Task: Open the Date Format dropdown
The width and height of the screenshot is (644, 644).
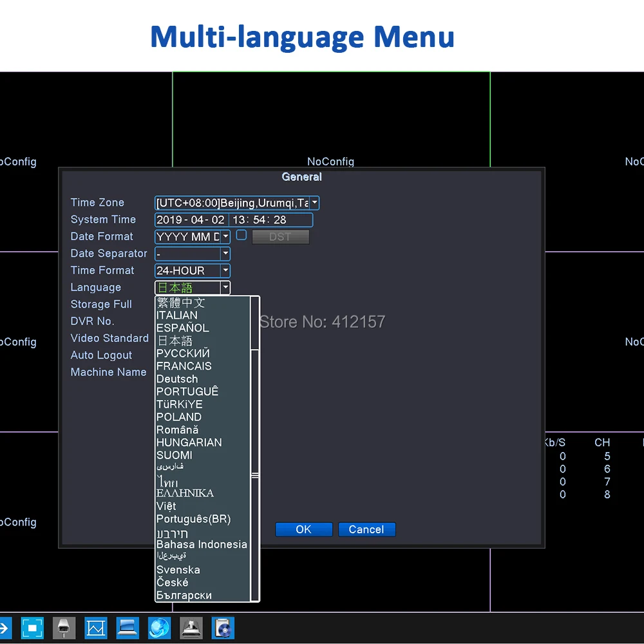Action: pos(225,237)
